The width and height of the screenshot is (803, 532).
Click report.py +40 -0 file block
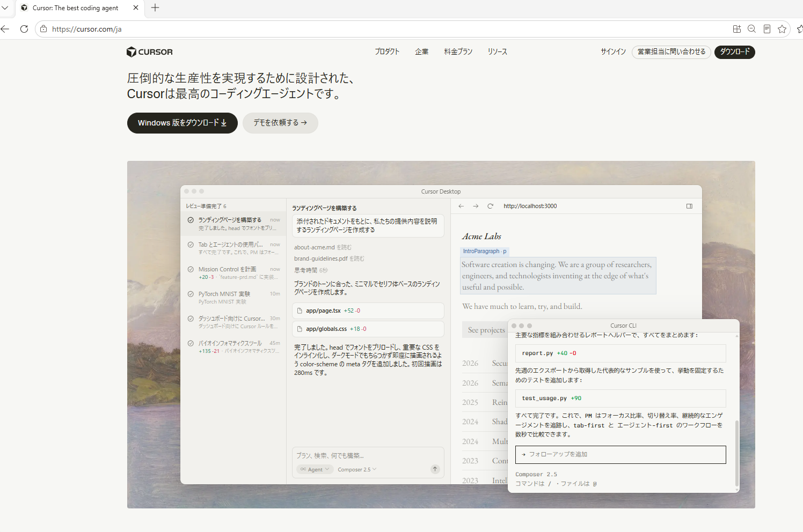point(620,353)
